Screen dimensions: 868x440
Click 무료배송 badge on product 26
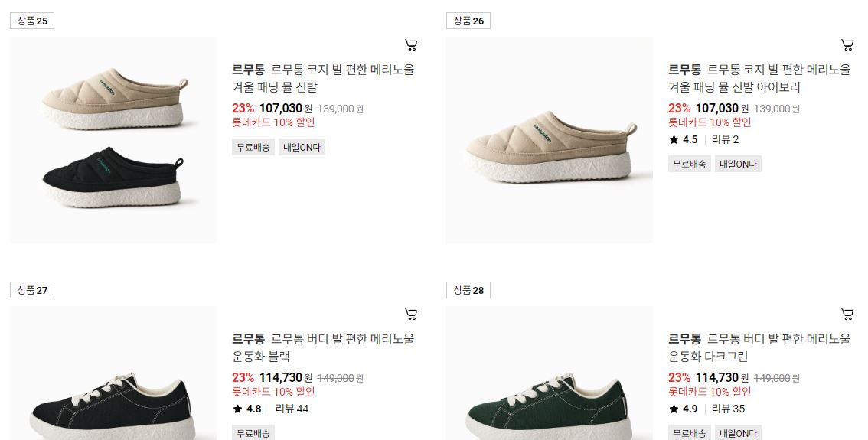689,164
